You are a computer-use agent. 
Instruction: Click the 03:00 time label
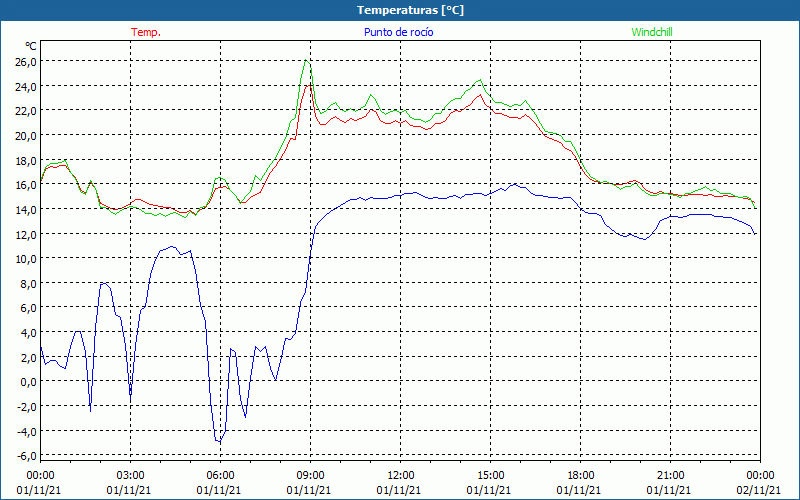(x=130, y=476)
